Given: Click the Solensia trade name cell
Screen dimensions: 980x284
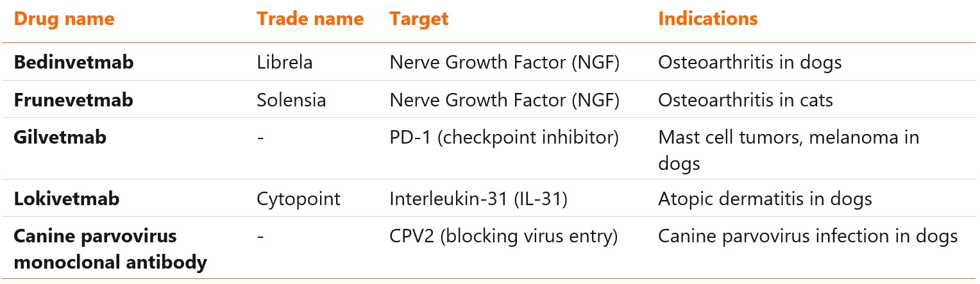Looking at the screenshot, I should (x=291, y=100).
